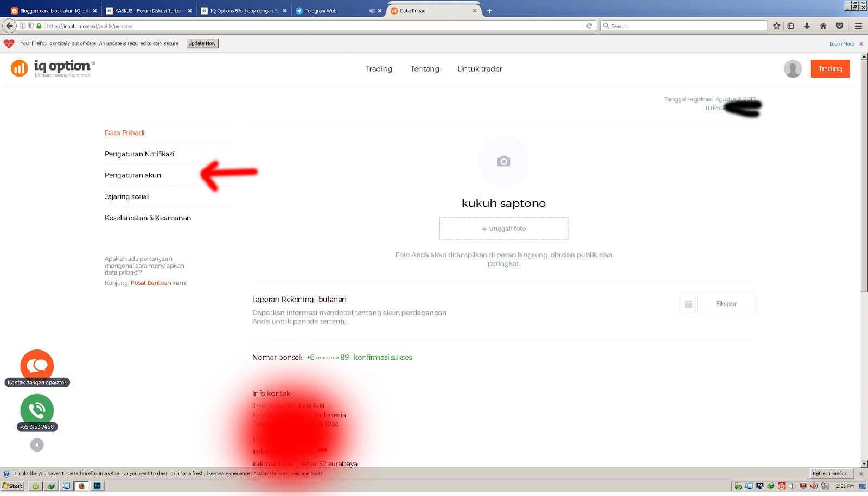
Task: Go to Firefox home icon
Action: coord(823,26)
